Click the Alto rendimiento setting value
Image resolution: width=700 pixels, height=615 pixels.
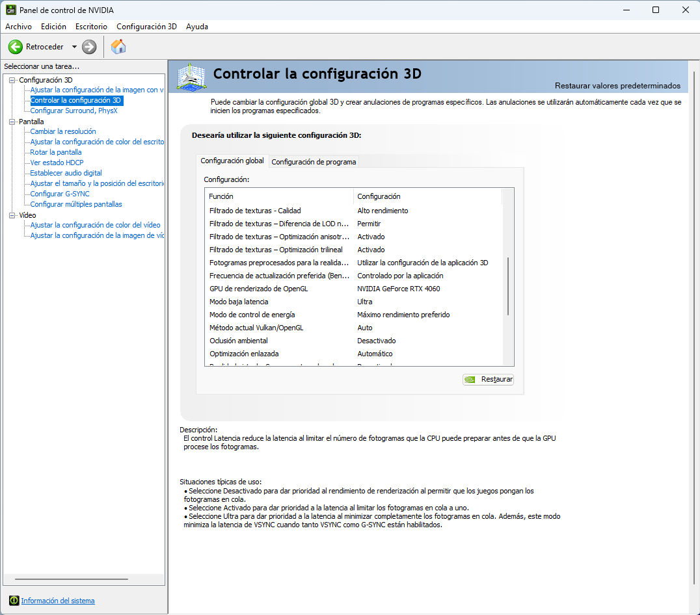click(383, 211)
